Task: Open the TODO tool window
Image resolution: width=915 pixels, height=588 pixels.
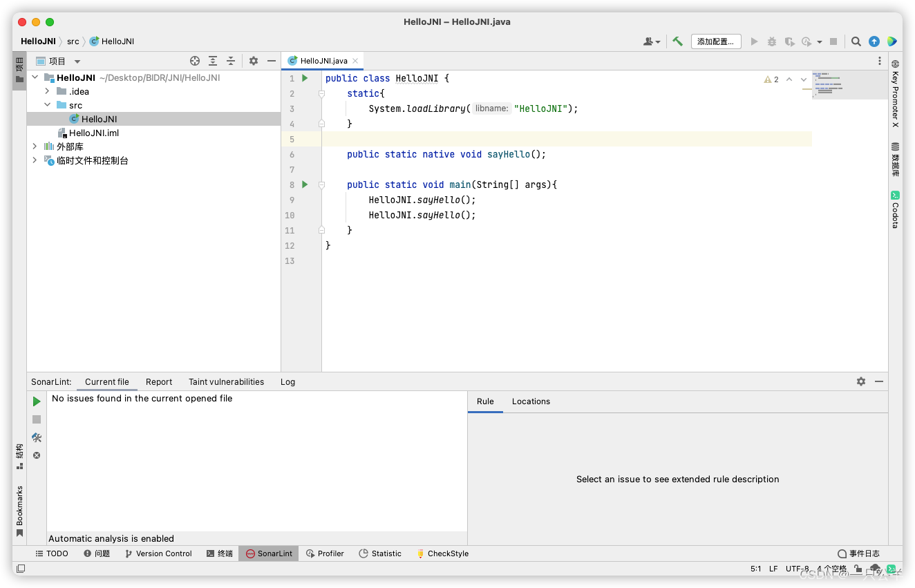Action: 52,553
